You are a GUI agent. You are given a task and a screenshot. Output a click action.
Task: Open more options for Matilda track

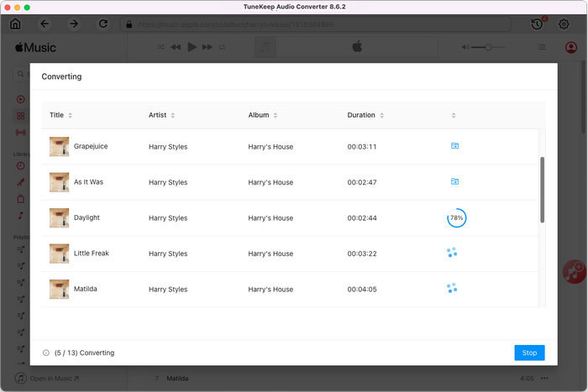[x=544, y=379]
